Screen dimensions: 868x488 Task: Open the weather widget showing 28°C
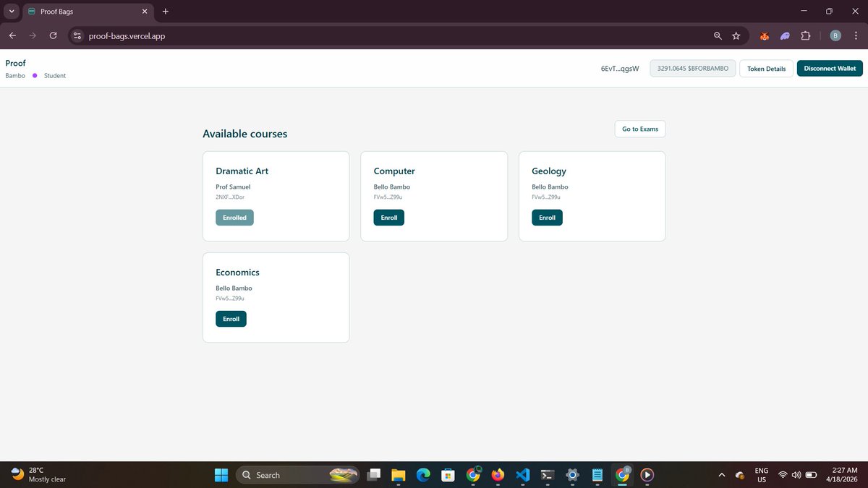(x=39, y=475)
